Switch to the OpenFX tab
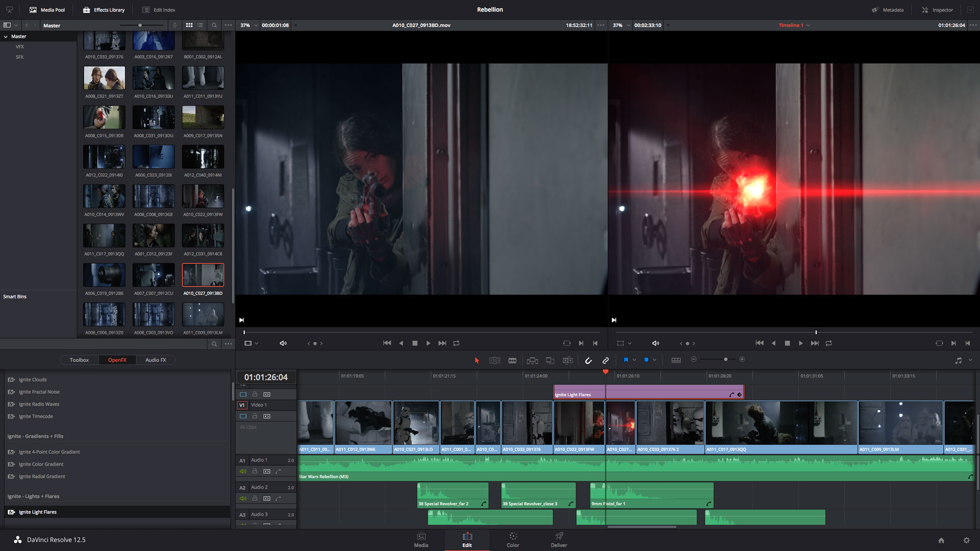Image resolution: width=980 pixels, height=551 pixels. click(x=117, y=360)
